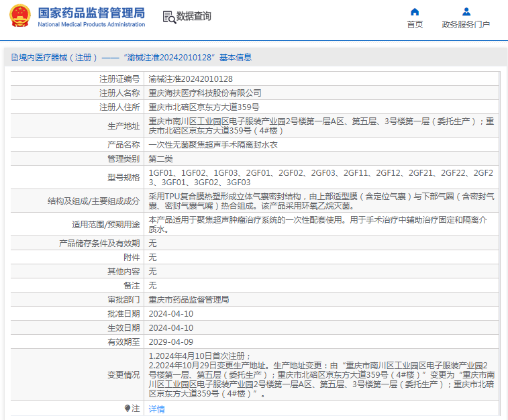Viewport: 508px width, 420px height.
Task: Click 国家药品监督管理局 site title
Action: click(91, 13)
